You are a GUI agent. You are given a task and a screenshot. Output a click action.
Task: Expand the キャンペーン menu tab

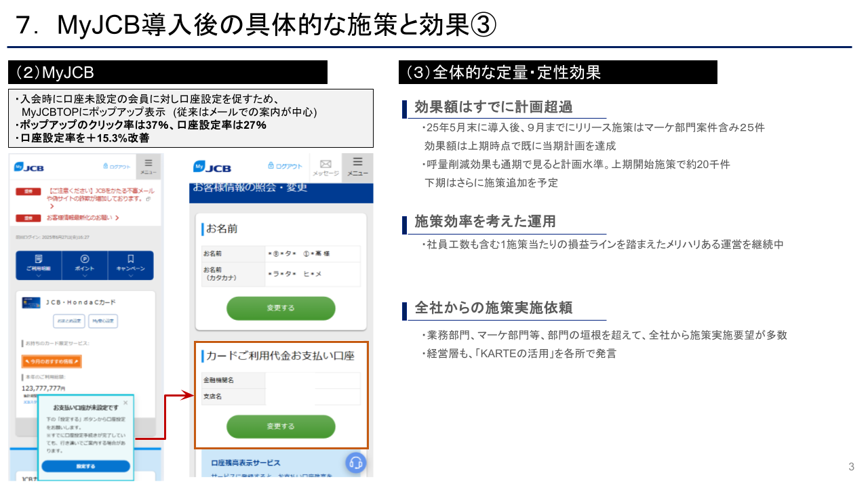click(x=130, y=265)
